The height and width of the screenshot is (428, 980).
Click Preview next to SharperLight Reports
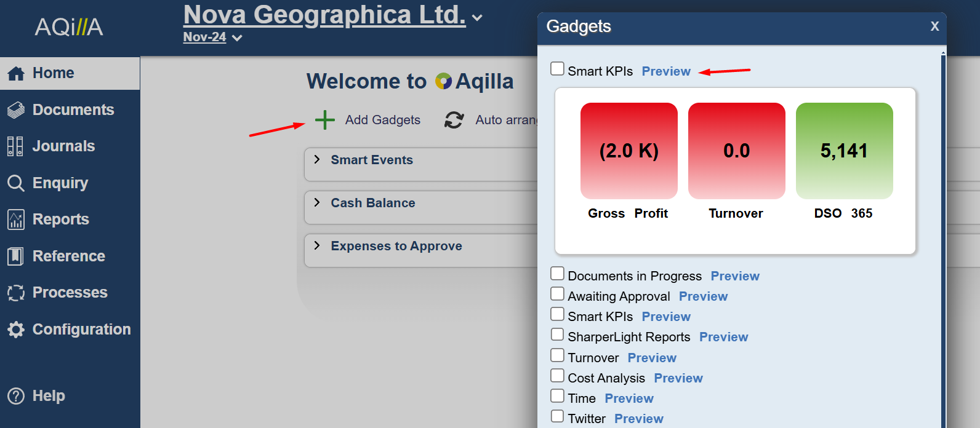723,337
